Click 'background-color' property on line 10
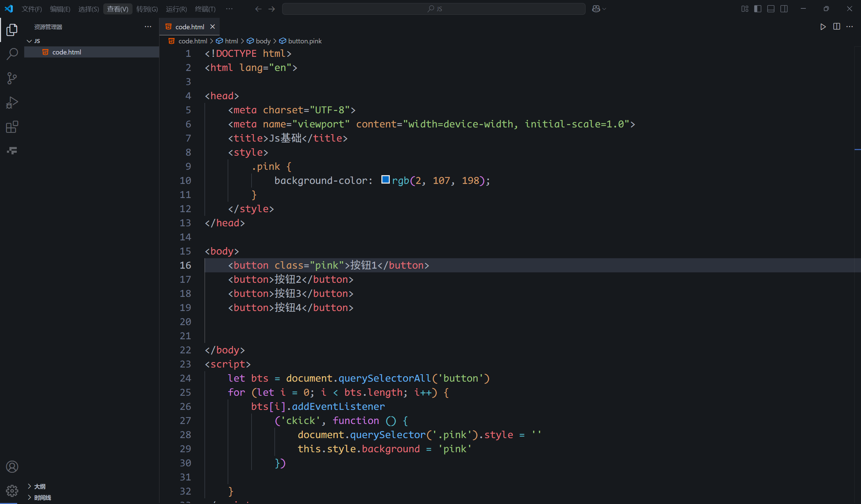The height and width of the screenshot is (504, 861). pos(321,180)
